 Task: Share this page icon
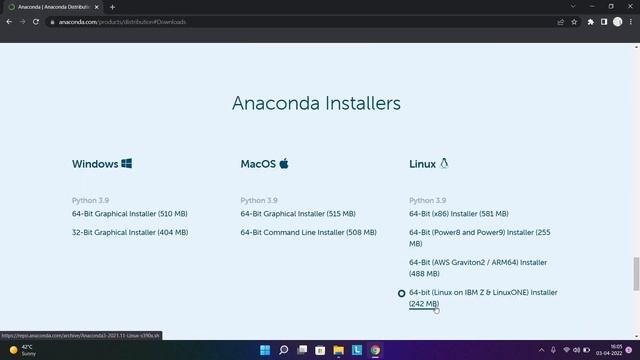560,22
